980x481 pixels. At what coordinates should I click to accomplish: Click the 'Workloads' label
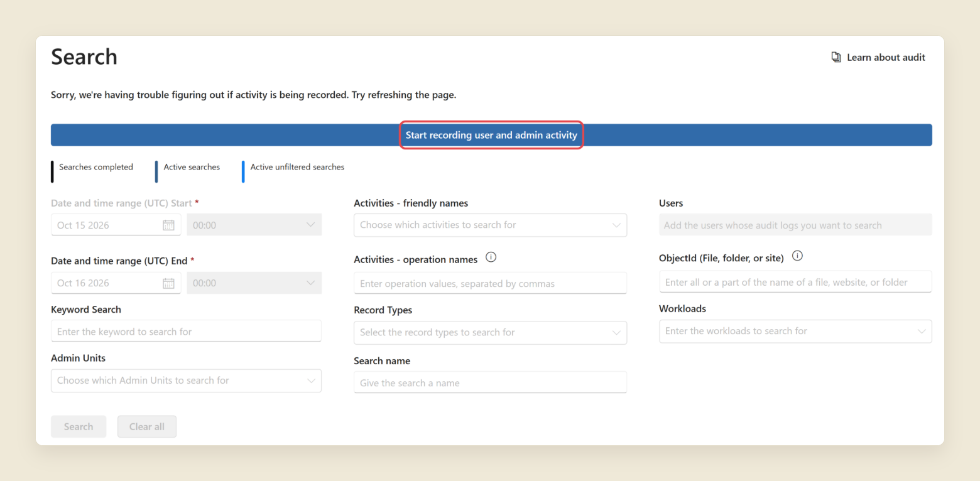683,309
